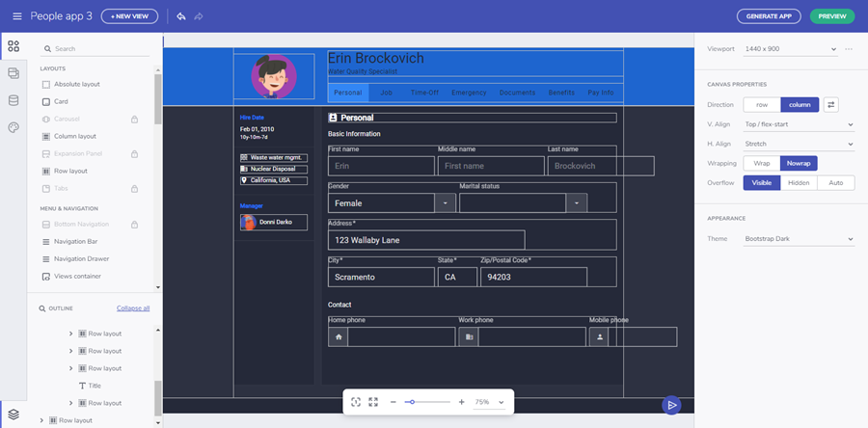Image resolution: width=868 pixels, height=428 pixels.
Task: Expand the H. Align dropdown
Action: pyautogui.click(x=799, y=144)
